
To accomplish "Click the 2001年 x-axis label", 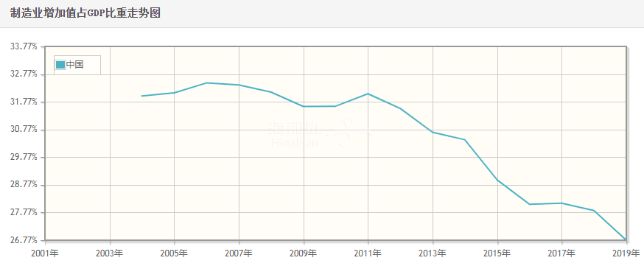I will [x=45, y=253].
